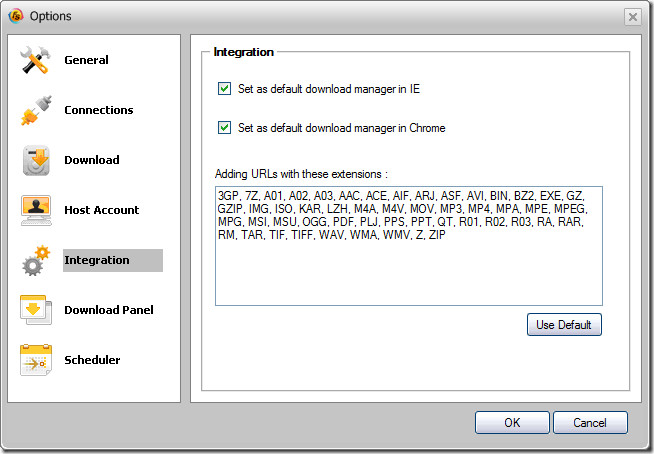
Task: Click inside the file extensions text box
Action: (x=409, y=246)
